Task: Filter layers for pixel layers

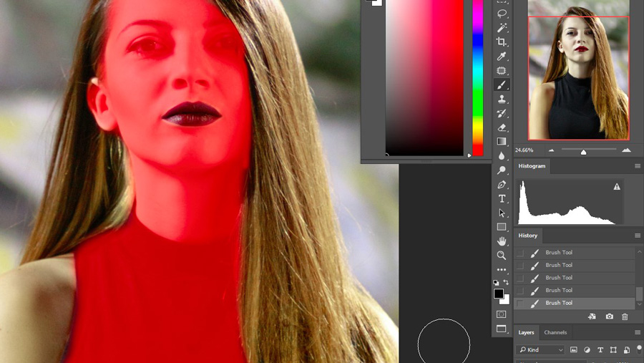Action: (574, 350)
